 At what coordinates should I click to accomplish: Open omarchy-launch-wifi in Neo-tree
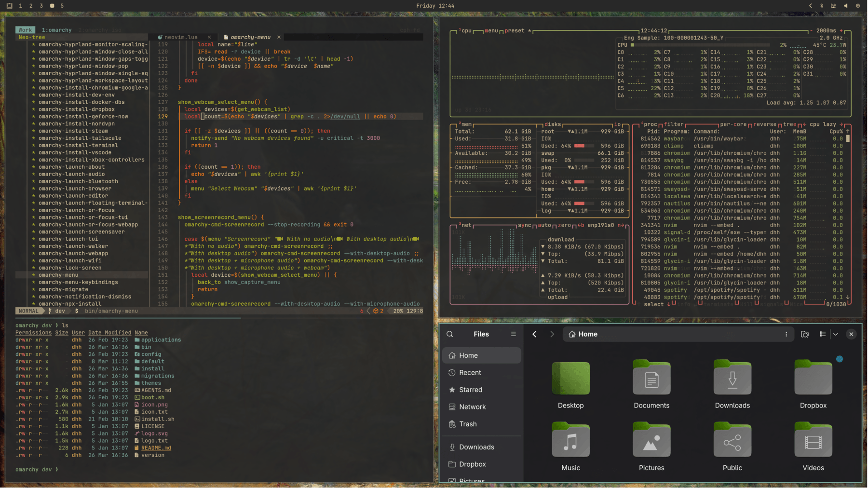(70, 261)
